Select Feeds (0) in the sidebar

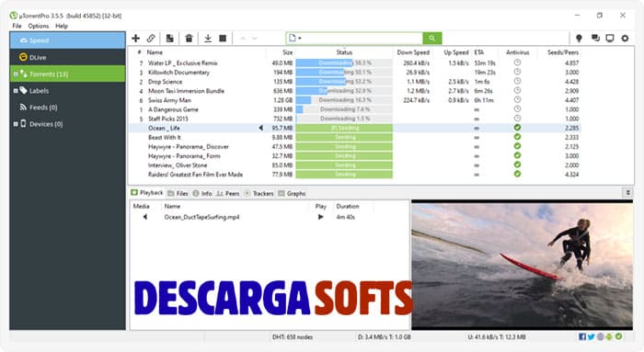point(68,108)
